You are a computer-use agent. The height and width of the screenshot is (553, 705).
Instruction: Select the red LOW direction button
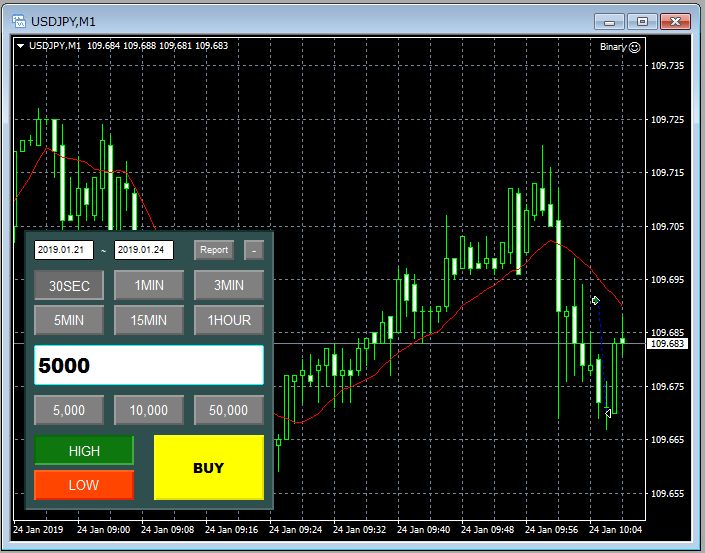84,485
